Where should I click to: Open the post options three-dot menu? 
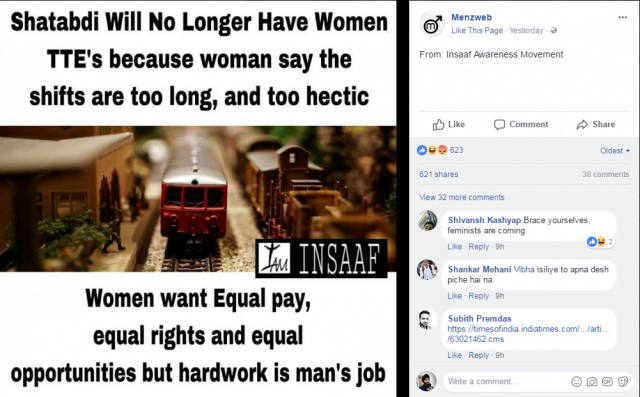pyautogui.click(x=622, y=17)
